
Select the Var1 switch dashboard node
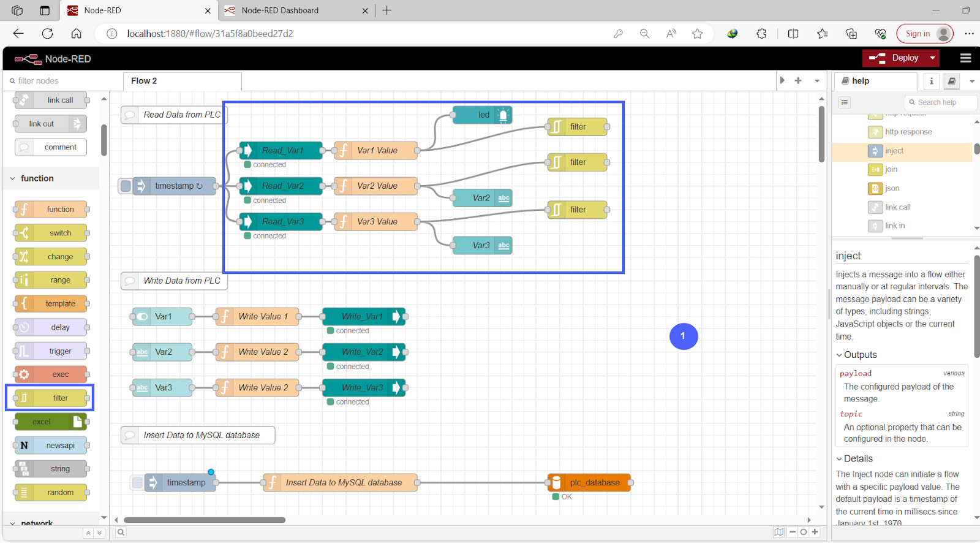162,316
